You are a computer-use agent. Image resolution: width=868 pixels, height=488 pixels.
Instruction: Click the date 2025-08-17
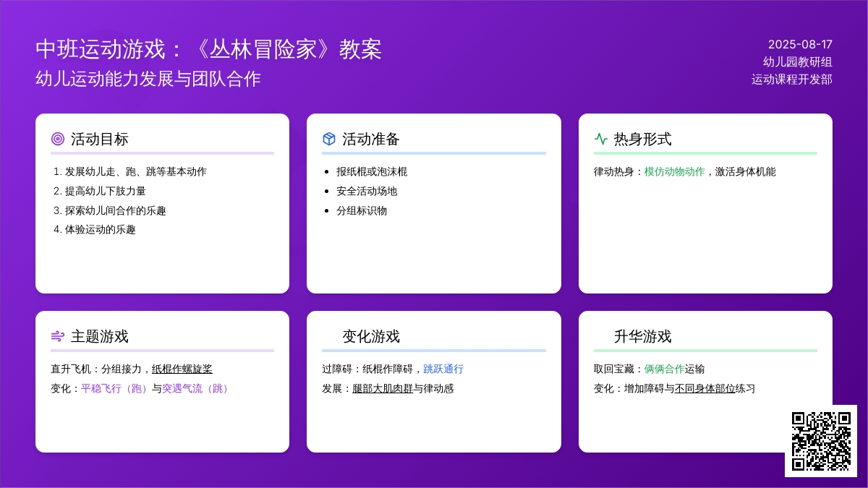(x=800, y=44)
